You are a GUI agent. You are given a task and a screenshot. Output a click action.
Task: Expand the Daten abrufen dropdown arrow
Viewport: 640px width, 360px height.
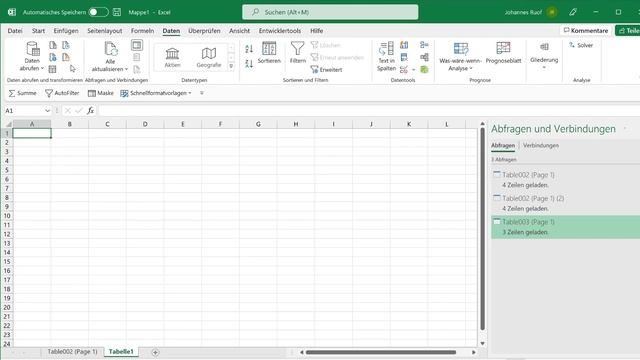click(42, 68)
